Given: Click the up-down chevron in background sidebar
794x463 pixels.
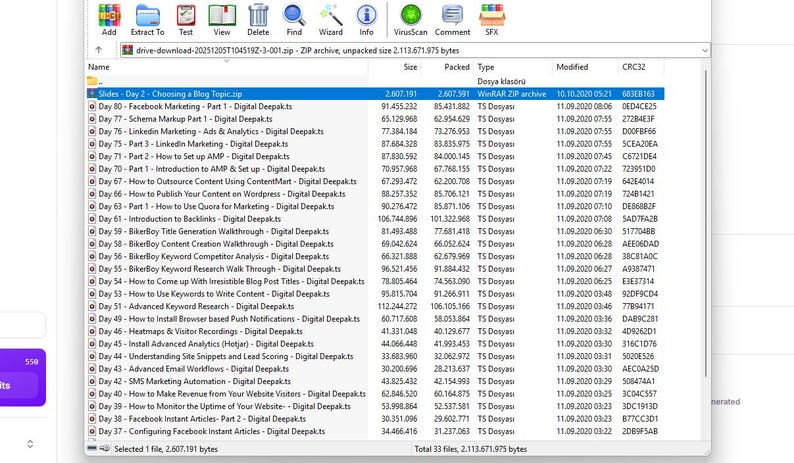Looking at the screenshot, I should 30,444.
